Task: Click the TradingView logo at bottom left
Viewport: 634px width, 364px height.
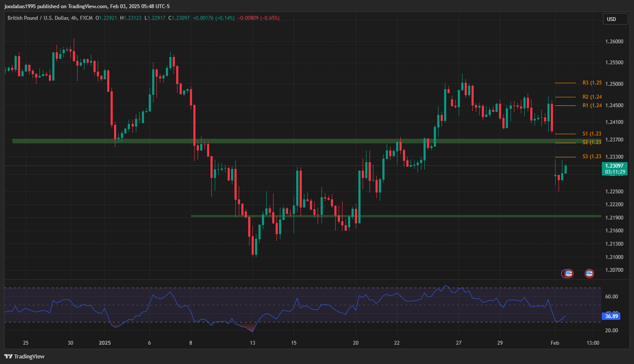Action: tap(24, 356)
